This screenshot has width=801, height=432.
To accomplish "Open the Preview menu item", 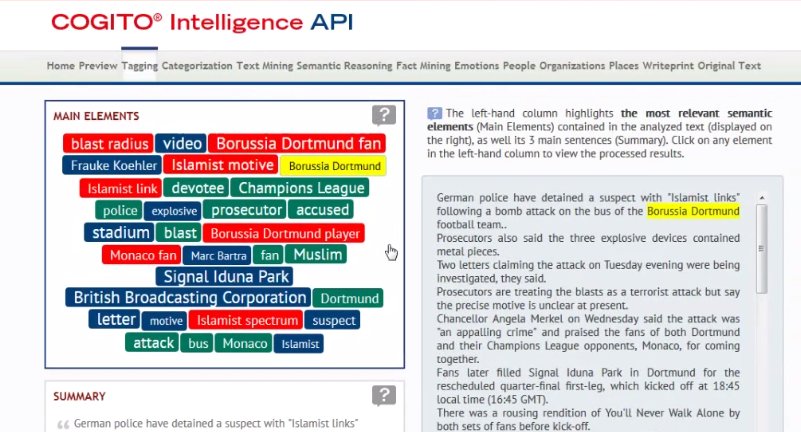I will (x=98, y=66).
